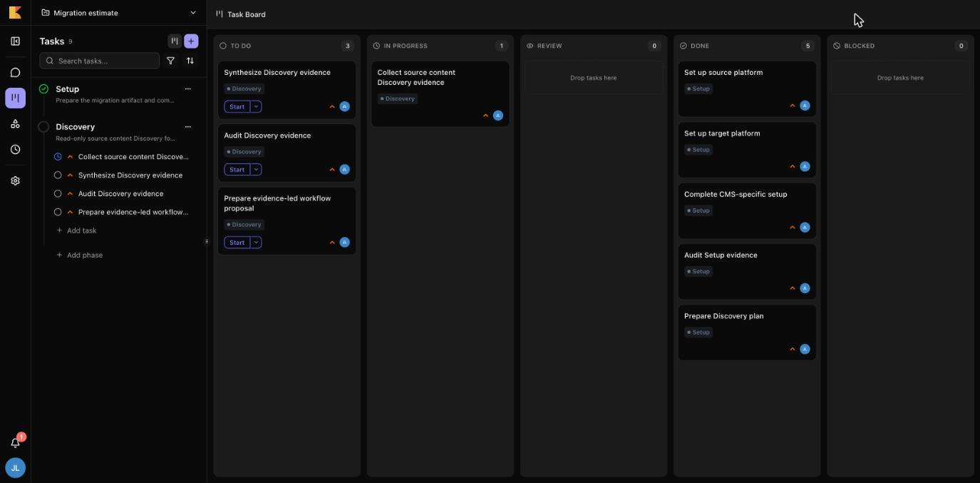The width and height of the screenshot is (980, 483).
Task: Toggle status of Collect source content task row
Action: point(58,157)
